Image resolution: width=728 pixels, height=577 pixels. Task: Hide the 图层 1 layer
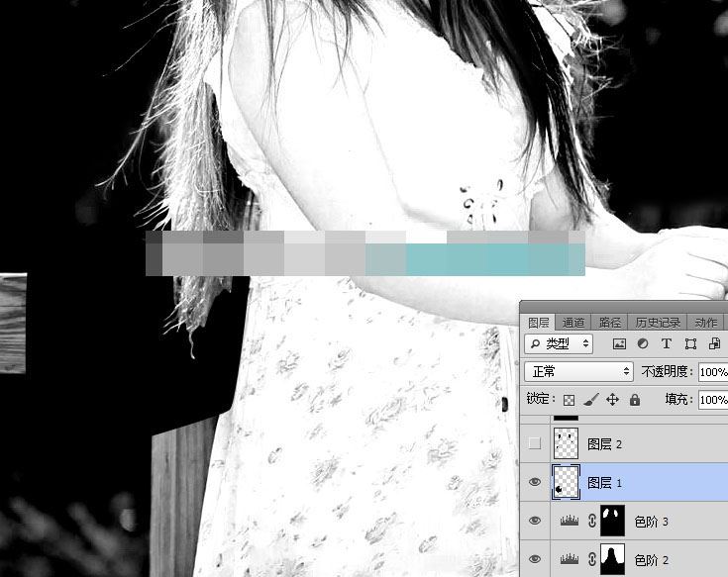click(x=535, y=482)
